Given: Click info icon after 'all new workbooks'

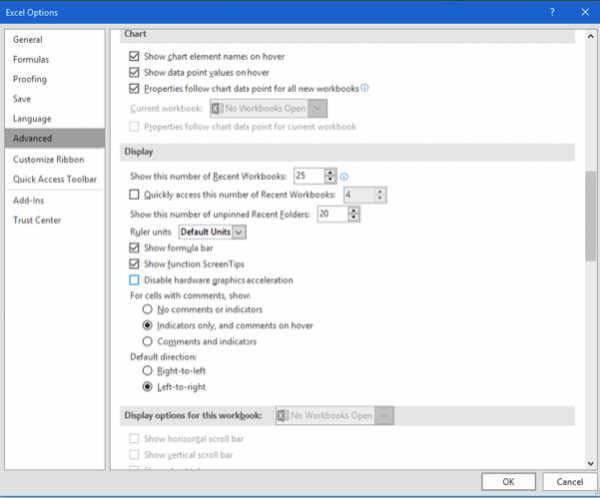Looking at the screenshot, I should point(365,88).
